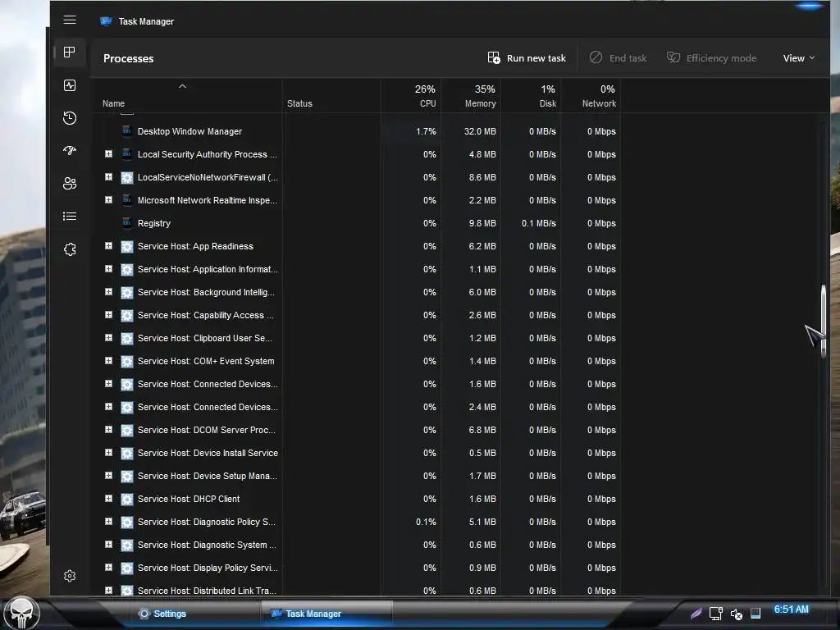The height and width of the screenshot is (630, 840).
Task: Click the End task button
Action: click(x=619, y=58)
